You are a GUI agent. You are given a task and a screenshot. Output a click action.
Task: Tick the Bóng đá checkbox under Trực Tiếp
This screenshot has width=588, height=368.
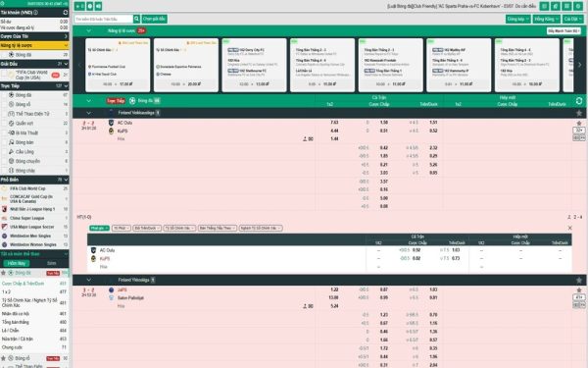pyautogui.click(x=5, y=95)
